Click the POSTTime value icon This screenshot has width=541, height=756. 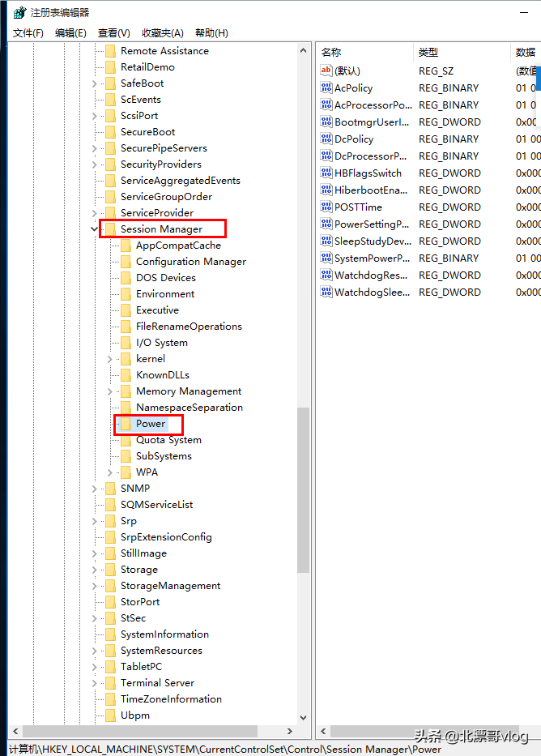326,207
